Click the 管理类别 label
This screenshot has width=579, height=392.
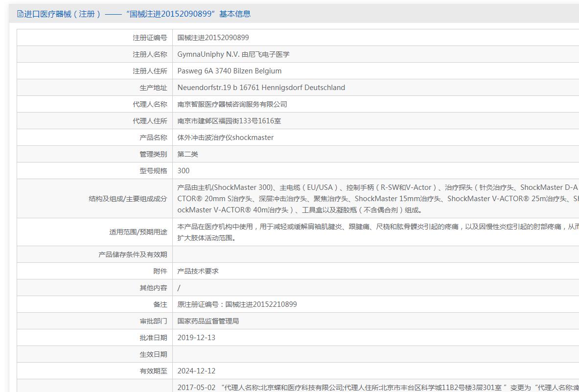pyautogui.click(x=153, y=154)
